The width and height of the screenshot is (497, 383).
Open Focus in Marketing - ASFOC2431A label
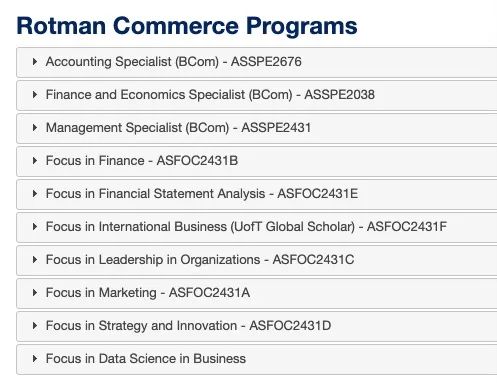148,293
